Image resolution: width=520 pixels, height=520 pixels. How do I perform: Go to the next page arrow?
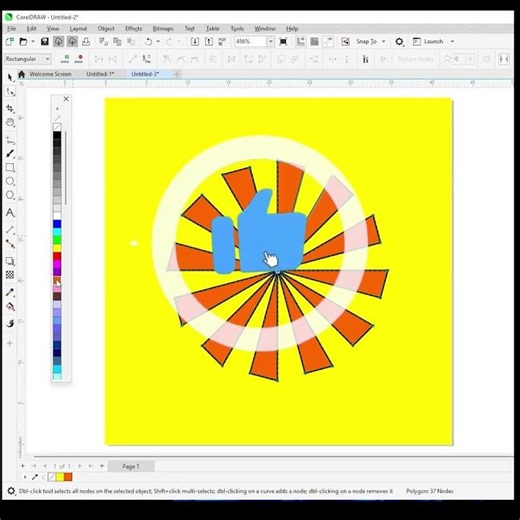(80, 466)
